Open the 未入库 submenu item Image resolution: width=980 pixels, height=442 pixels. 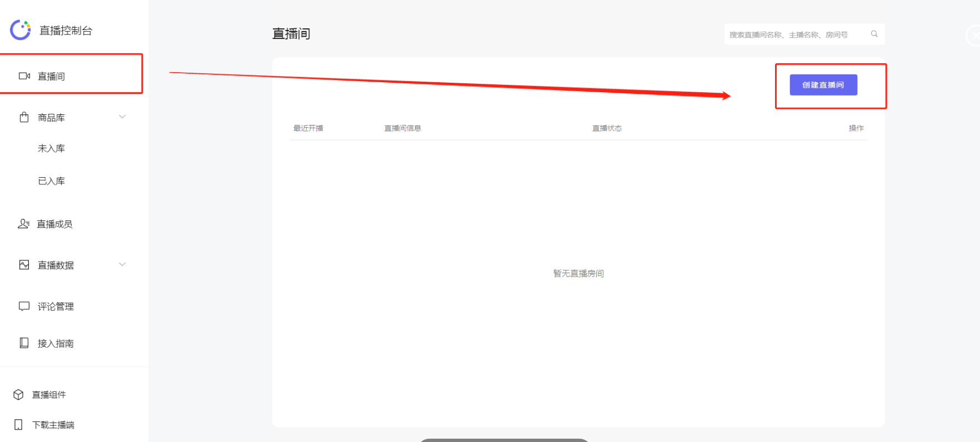(x=51, y=148)
